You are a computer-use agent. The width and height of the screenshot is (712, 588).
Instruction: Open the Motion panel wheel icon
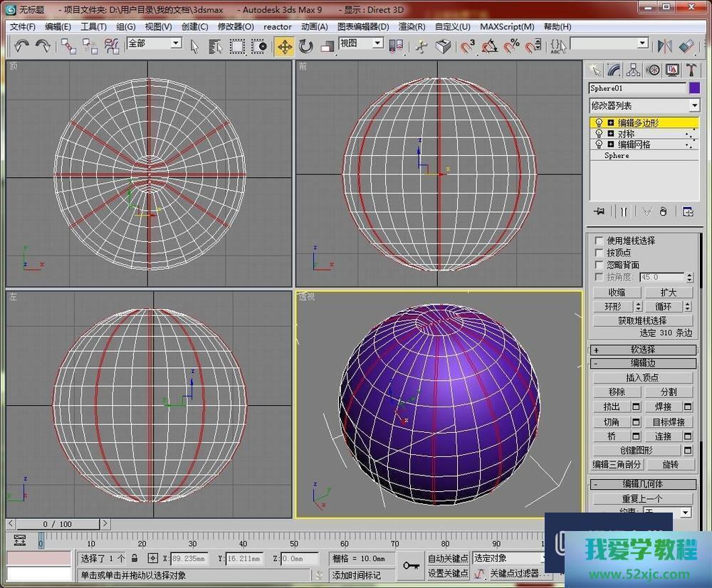(x=652, y=70)
